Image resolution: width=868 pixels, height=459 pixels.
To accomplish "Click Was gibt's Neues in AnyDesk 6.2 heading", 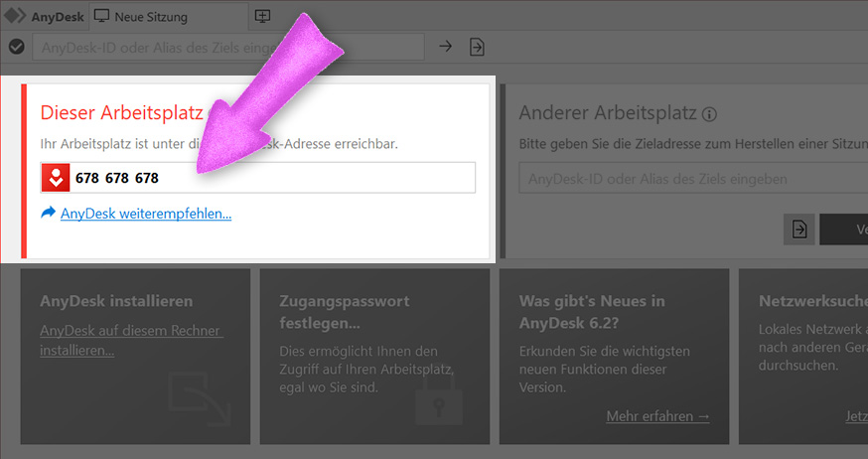I will click(592, 312).
